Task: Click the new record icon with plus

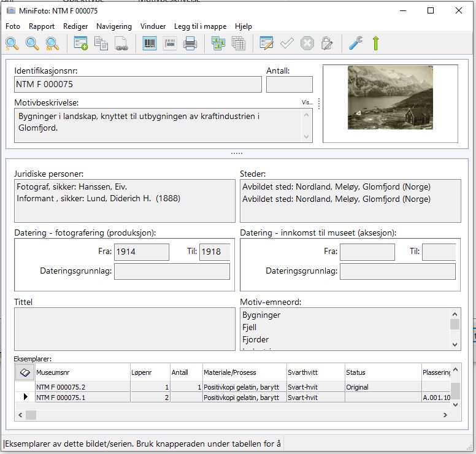Action: (x=81, y=43)
